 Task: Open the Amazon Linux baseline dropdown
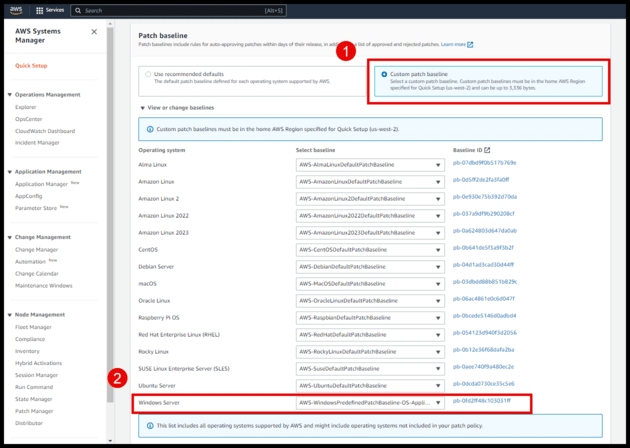click(370, 182)
